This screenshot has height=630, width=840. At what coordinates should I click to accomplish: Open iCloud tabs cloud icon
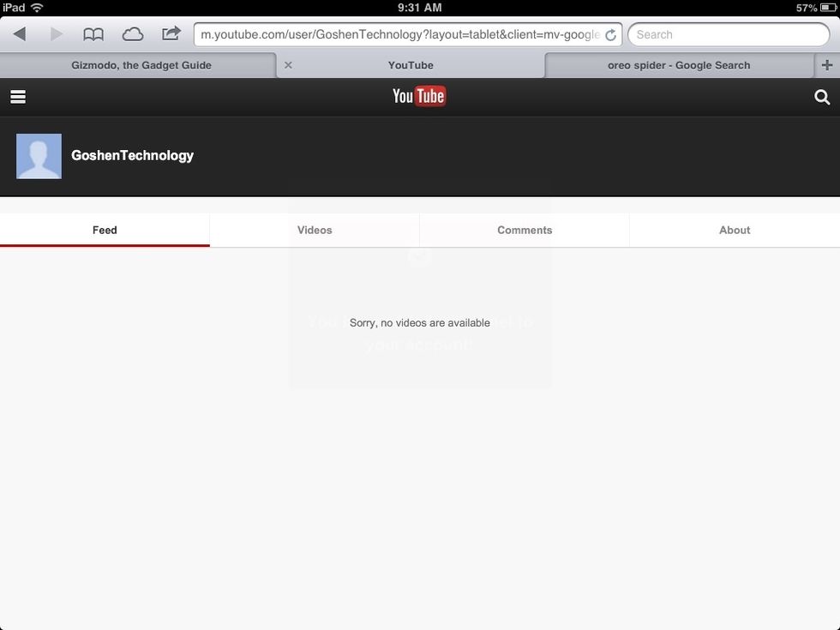[132, 35]
